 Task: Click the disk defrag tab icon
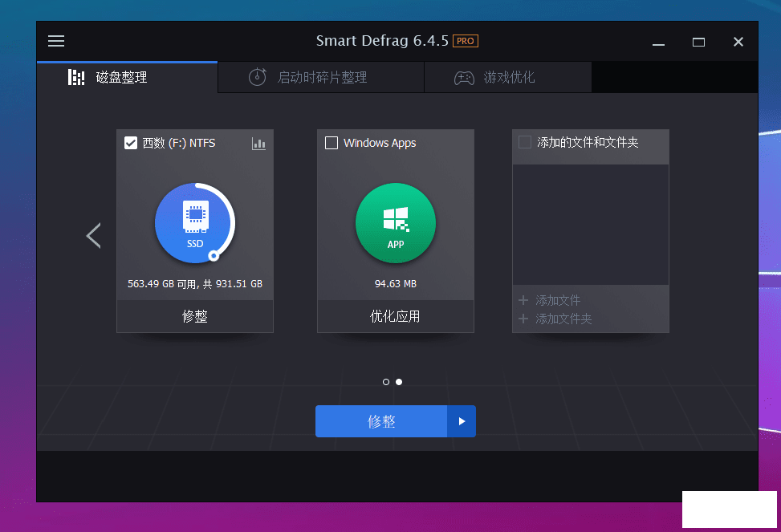pos(76,78)
